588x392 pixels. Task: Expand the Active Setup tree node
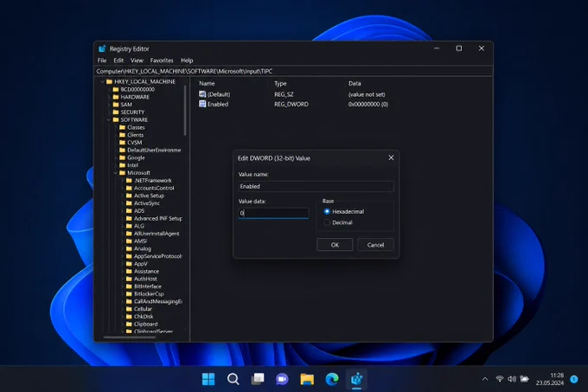pos(123,196)
